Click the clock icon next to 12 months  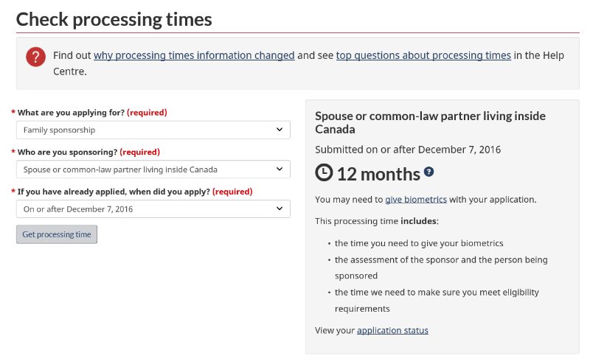click(324, 172)
